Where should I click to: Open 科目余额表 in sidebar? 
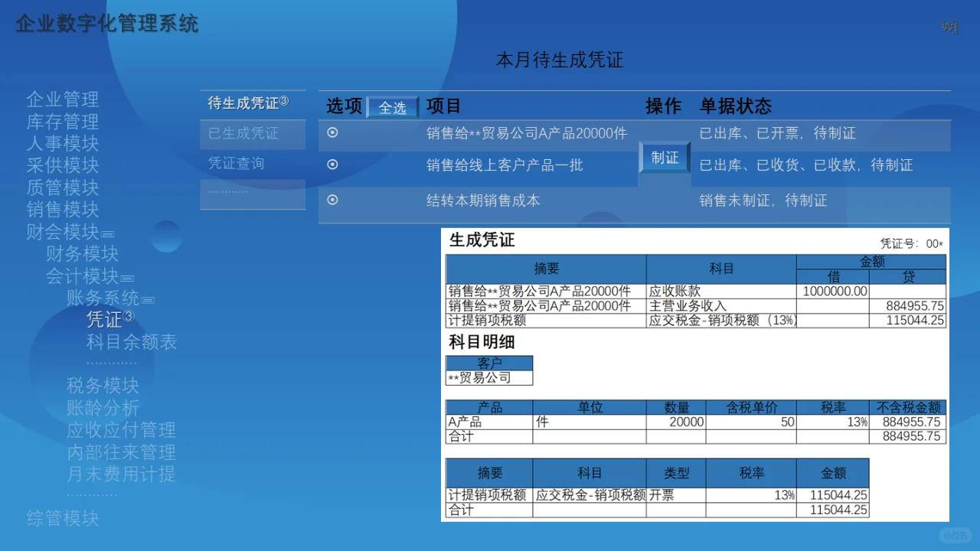click(132, 342)
